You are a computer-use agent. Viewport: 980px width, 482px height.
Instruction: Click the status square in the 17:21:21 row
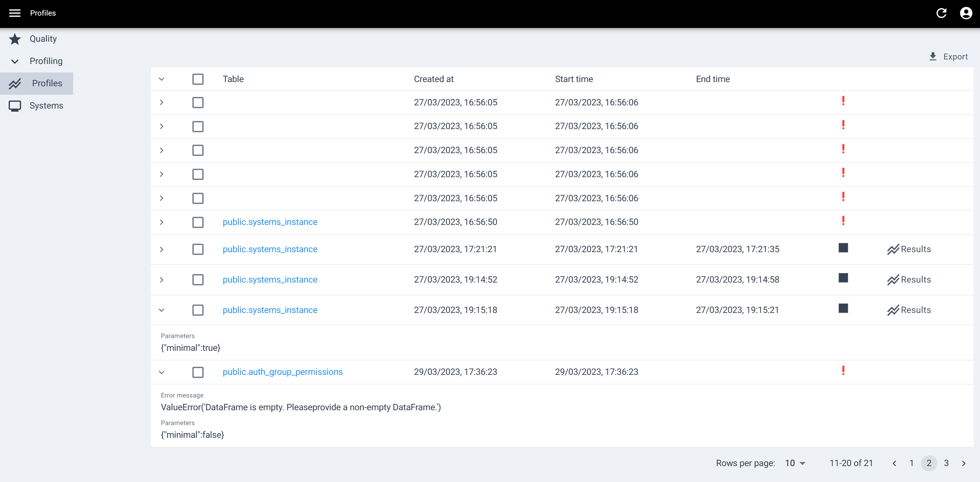tap(843, 248)
